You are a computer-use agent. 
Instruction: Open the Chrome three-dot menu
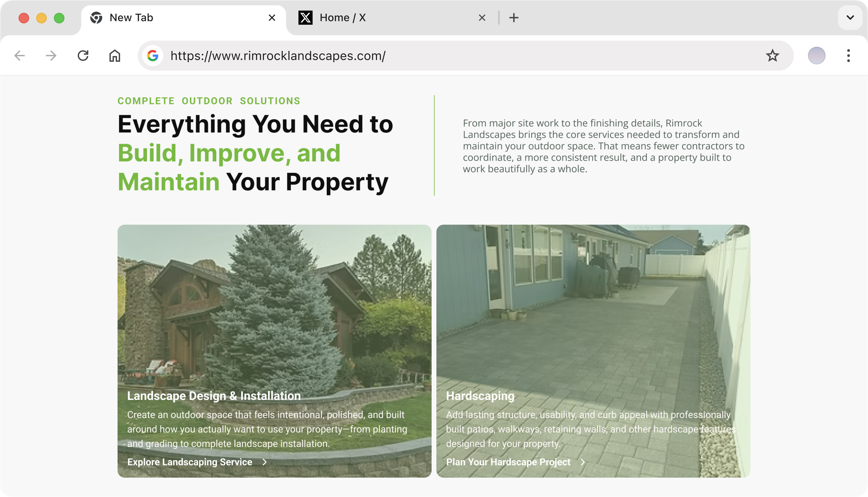848,56
